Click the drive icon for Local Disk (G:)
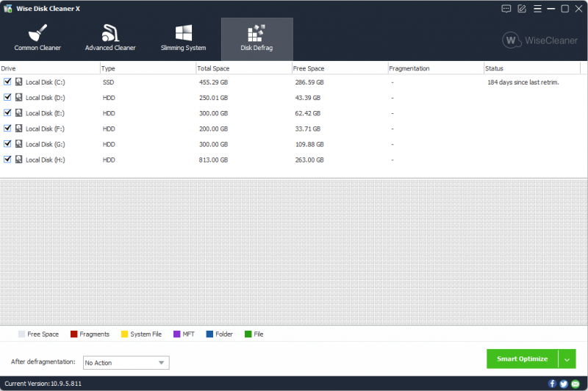 (x=19, y=144)
